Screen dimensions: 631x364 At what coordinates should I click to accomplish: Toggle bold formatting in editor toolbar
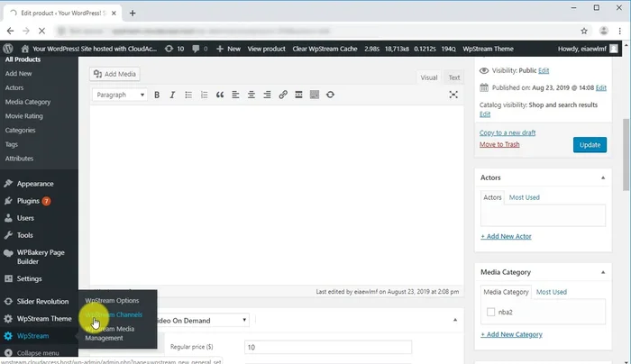point(157,95)
